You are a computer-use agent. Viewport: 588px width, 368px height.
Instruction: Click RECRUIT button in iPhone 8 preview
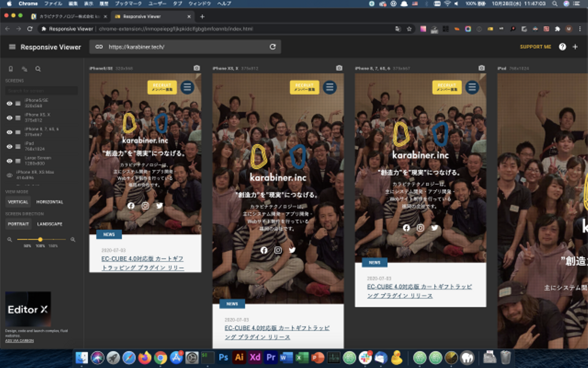pos(447,87)
